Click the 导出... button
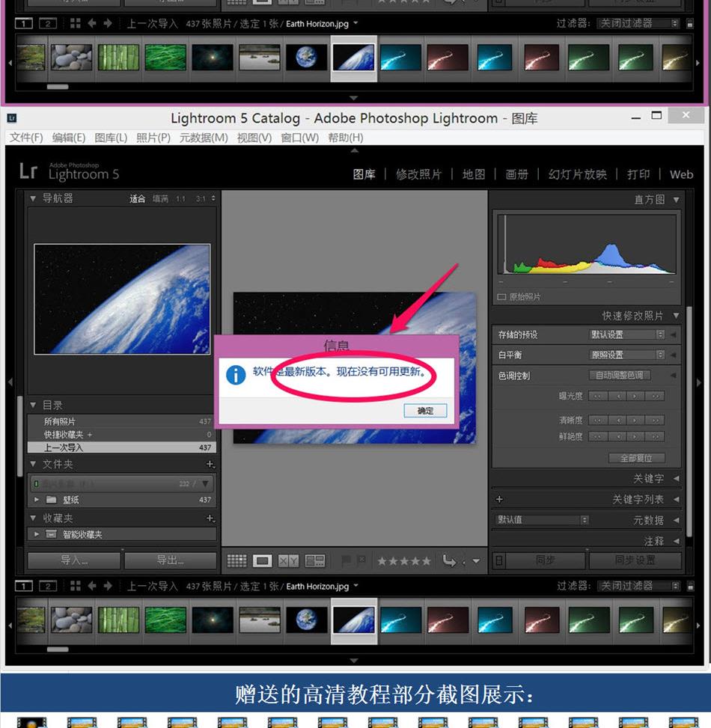The image size is (711, 728). pyautogui.click(x=171, y=560)
